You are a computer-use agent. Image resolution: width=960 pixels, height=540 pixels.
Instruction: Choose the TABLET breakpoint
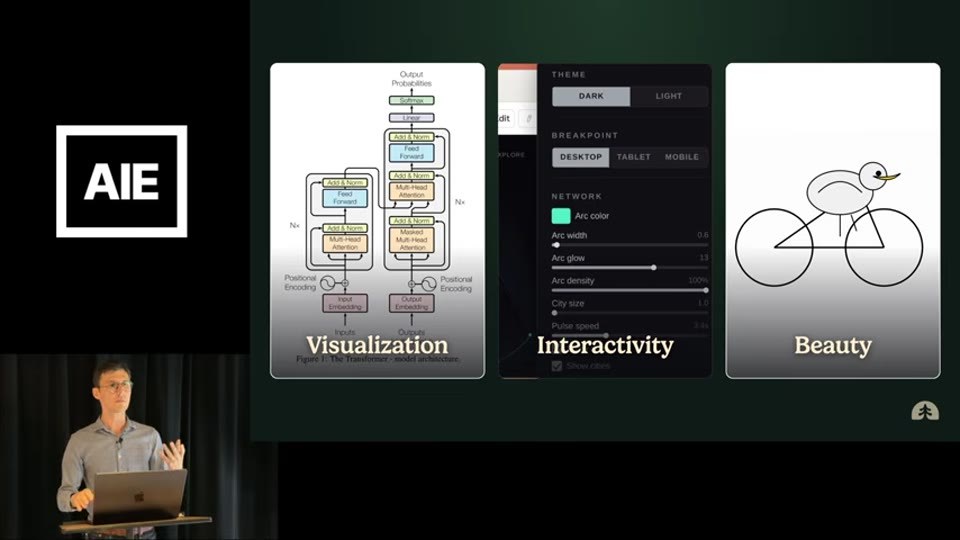634,157
